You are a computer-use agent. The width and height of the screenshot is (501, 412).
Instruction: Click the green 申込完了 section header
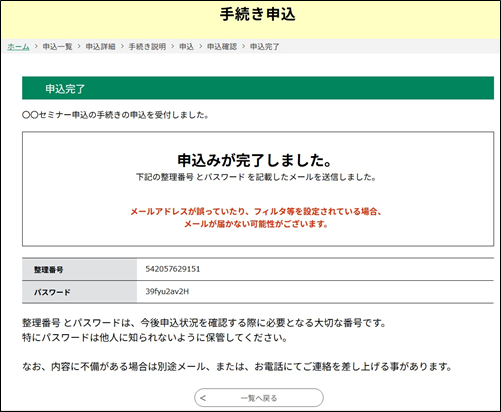tap(258, 88)
